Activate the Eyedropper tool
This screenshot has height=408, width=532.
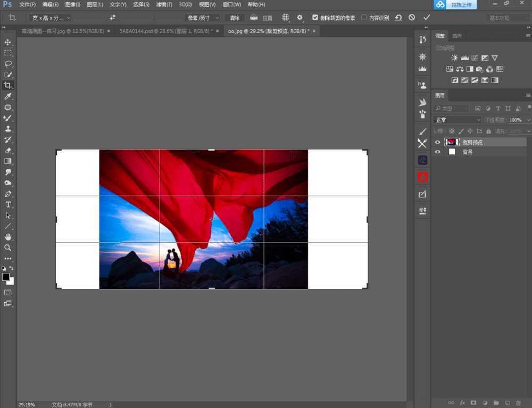(x=8, y=96)
